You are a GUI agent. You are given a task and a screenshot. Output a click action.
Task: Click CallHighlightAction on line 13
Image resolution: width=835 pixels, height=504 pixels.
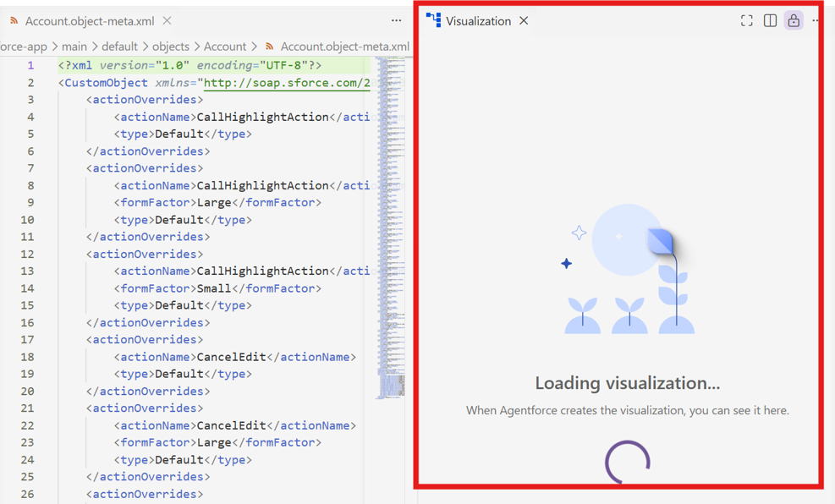[262, 271]
